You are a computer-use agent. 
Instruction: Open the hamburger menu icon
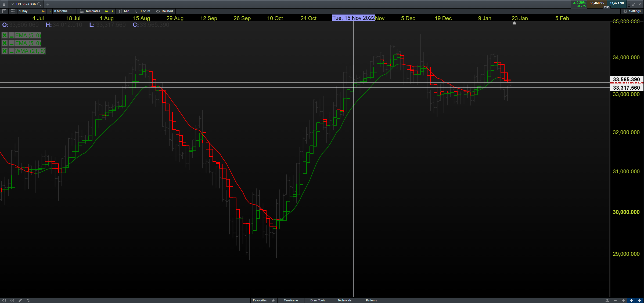(x=4, y=4)
